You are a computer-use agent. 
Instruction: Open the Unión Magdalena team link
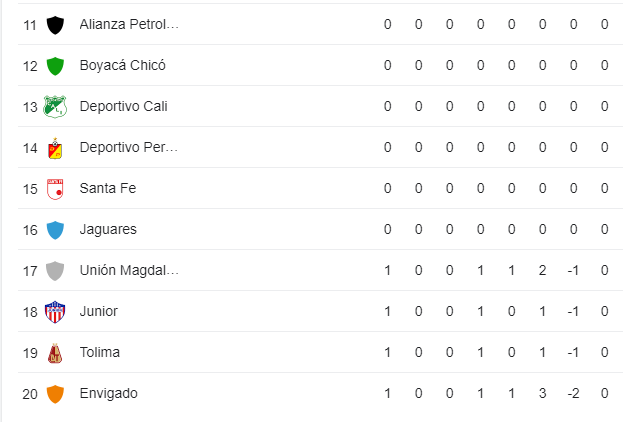pos(129,270)
